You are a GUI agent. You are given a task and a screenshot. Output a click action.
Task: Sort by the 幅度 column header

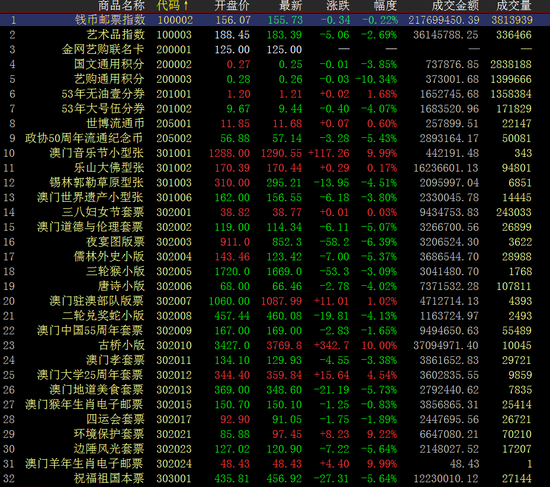(x=385, y=6)
